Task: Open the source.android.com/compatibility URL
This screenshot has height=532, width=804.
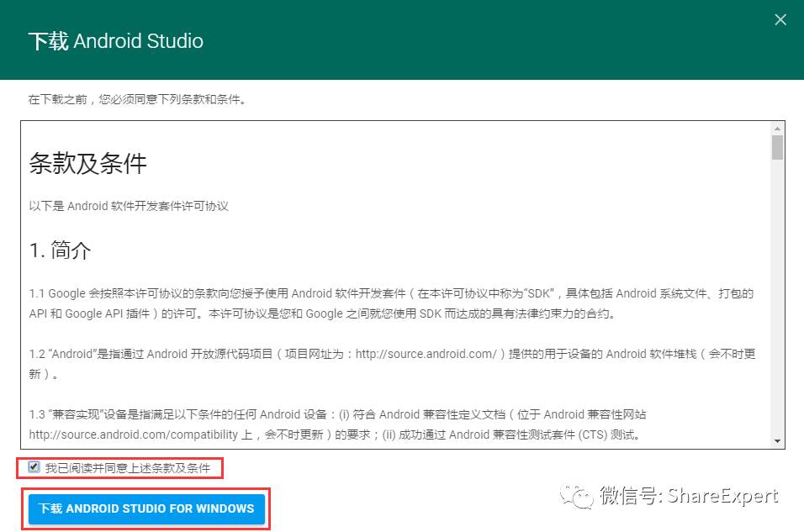Action: point(134,435)
